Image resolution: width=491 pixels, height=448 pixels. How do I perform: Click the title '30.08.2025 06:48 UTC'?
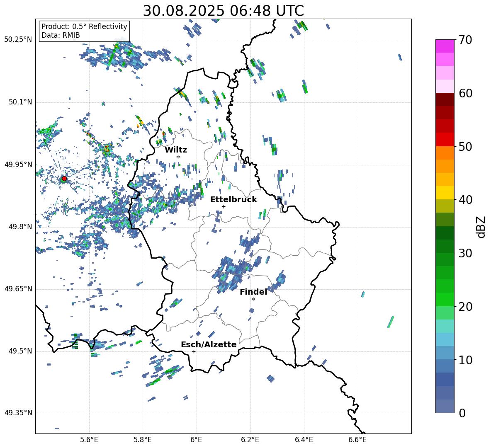pyautogui.click(x=223, y=11)
